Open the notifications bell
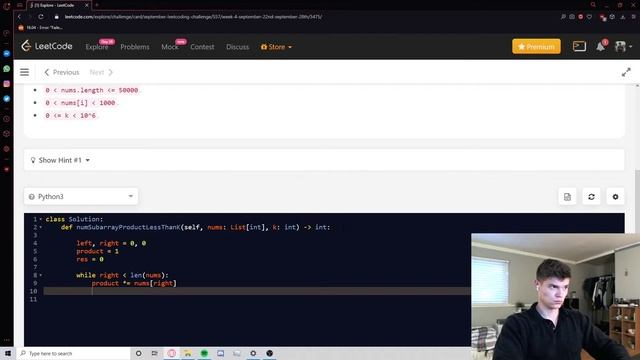The height and width of the screenshot is (360, 640). (600, 47)
